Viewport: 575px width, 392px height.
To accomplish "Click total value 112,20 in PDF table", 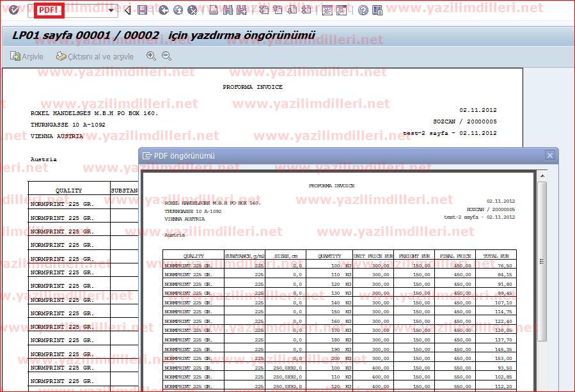I will [x=503, y=386].
